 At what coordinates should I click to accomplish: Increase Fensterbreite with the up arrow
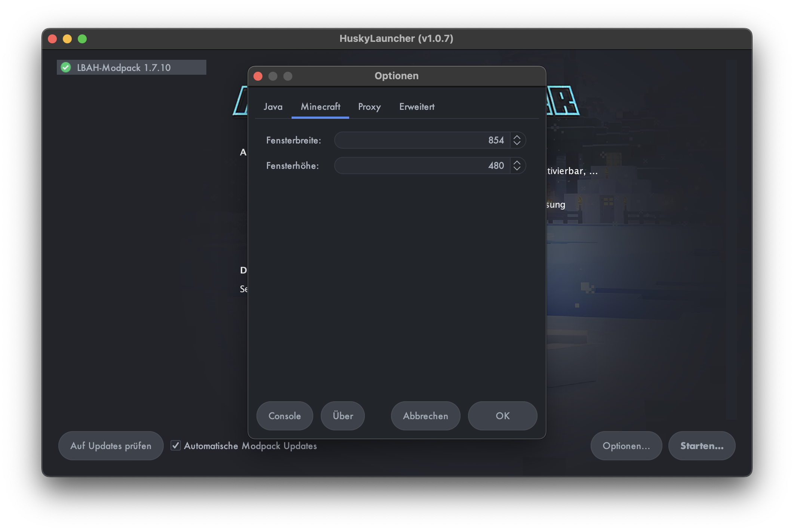(x=517, y=137)
